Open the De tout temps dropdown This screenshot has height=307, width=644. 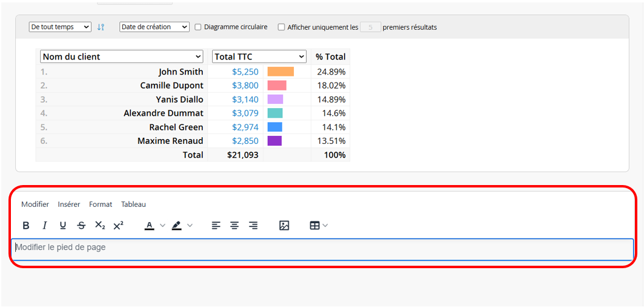point(60,27)
